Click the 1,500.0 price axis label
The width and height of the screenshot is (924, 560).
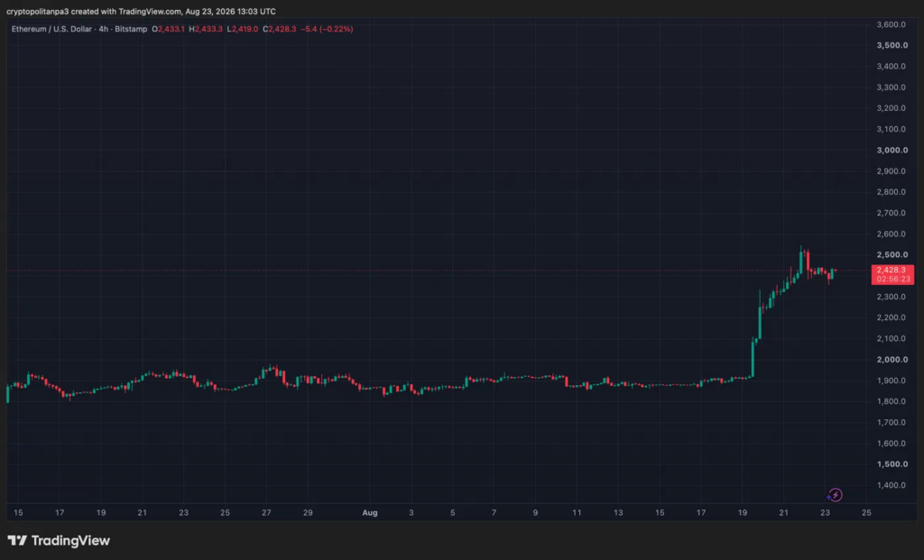click(x=892, y=464)
